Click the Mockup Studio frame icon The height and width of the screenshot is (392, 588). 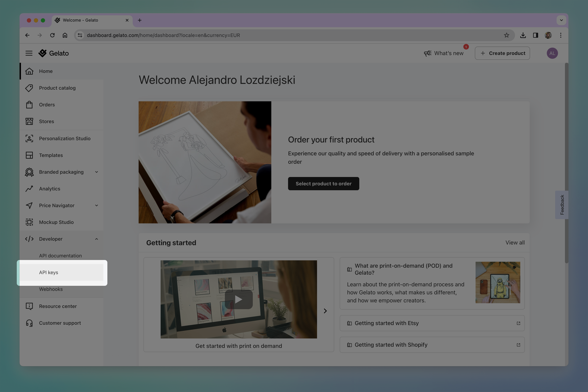[x=29, y=222]
